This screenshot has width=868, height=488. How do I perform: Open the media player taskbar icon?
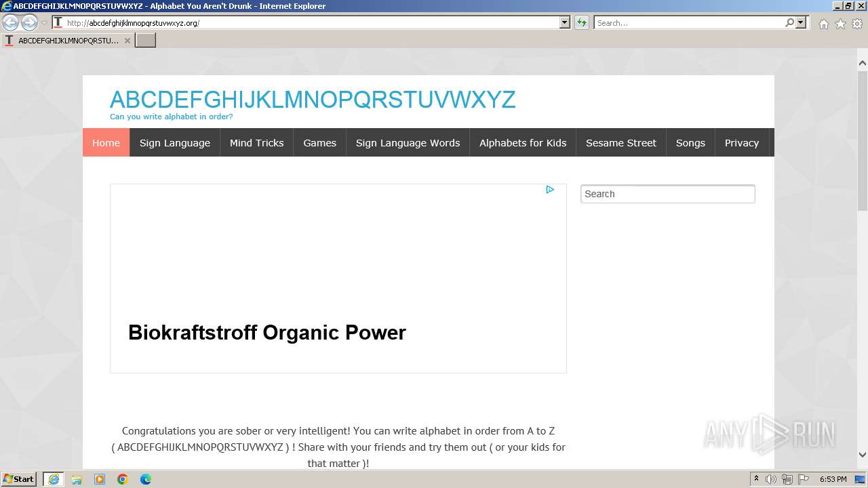100,479
